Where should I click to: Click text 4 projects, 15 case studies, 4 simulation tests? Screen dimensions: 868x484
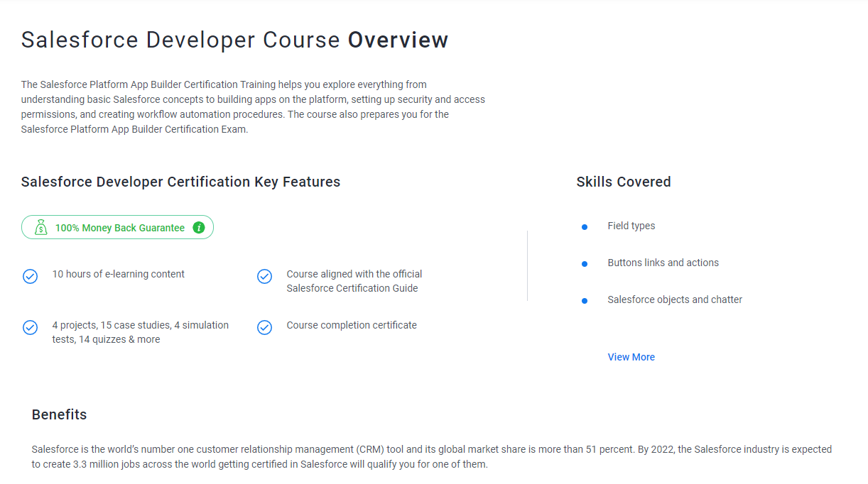click(x=141, y=332)
